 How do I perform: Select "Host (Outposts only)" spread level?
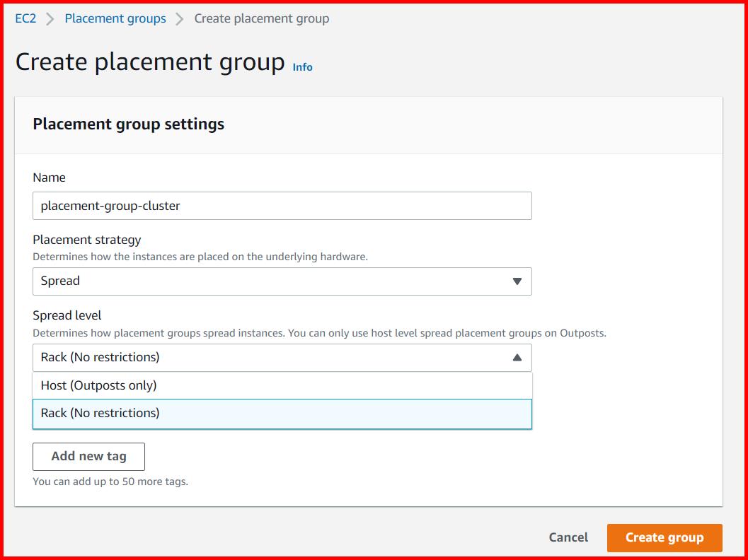282,385
